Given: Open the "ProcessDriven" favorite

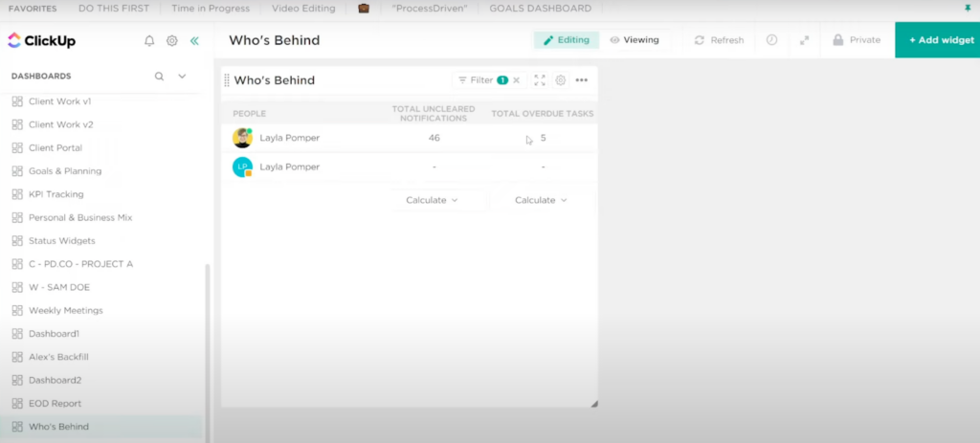Looking at the screenshot, I should tap(430, 8).
